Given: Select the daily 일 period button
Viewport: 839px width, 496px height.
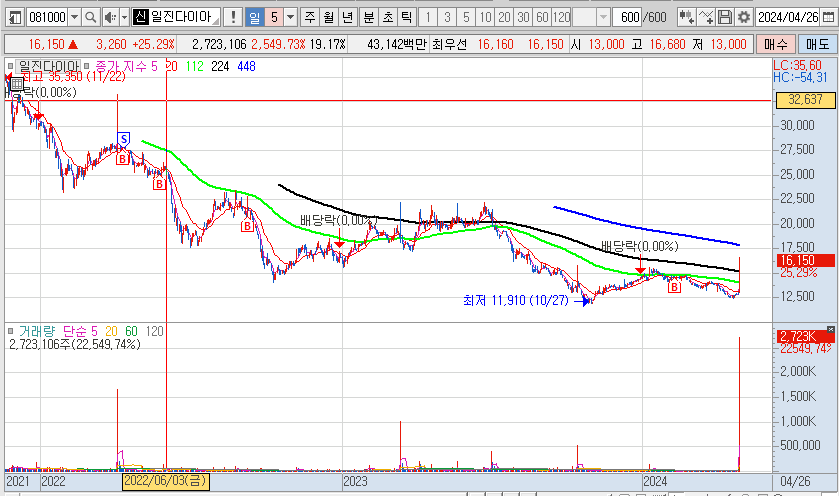Looking at the screenshot, I should click(x=254, y=18).
